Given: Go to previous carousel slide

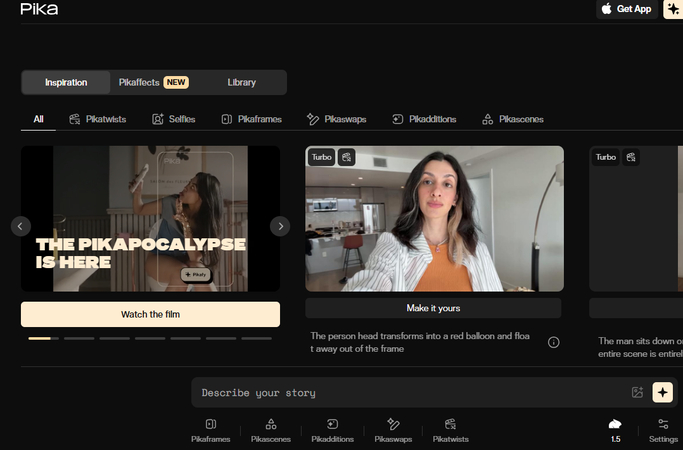Looking at the screenshot, I should 20,226.
